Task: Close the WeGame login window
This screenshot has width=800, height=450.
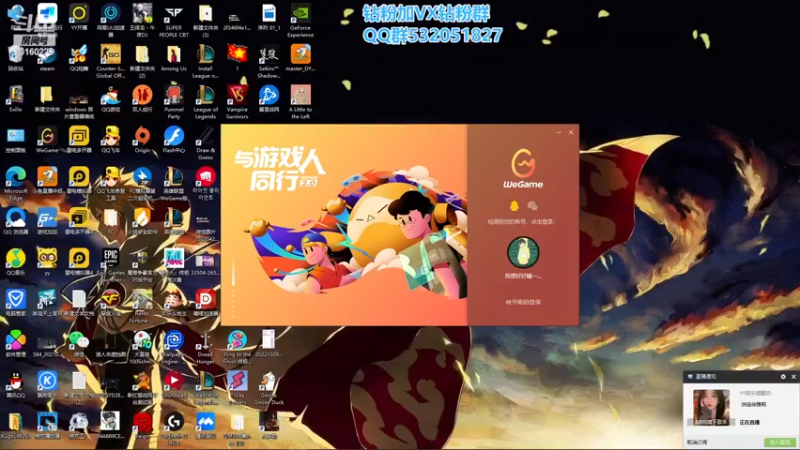Action: (x=571, y=132)
